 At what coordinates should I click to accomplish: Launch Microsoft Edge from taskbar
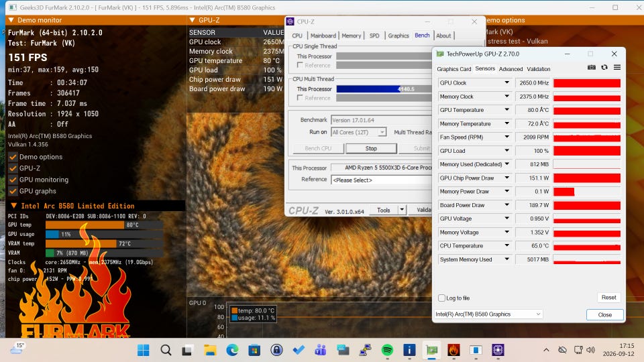232,350
